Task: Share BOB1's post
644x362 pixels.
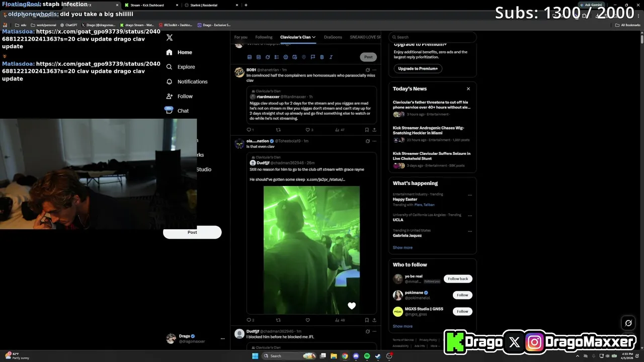Action: click(x=374, y=130)
